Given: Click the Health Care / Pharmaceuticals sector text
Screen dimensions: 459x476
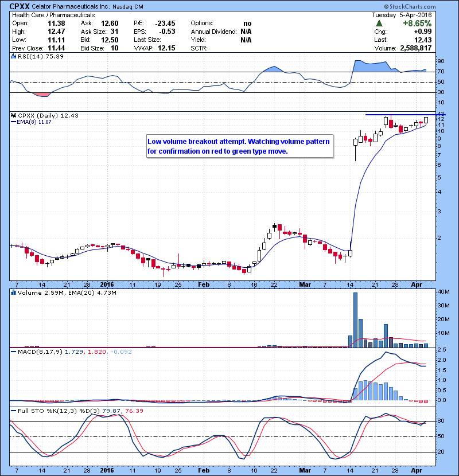Looking at the screenshot, I should pyautogui.click(x=53, y=15).
